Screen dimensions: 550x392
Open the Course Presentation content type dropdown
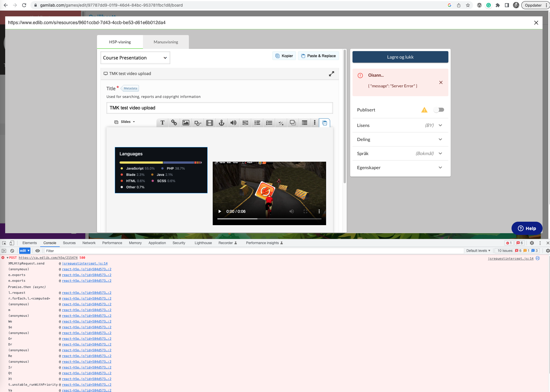coord(135,58)
